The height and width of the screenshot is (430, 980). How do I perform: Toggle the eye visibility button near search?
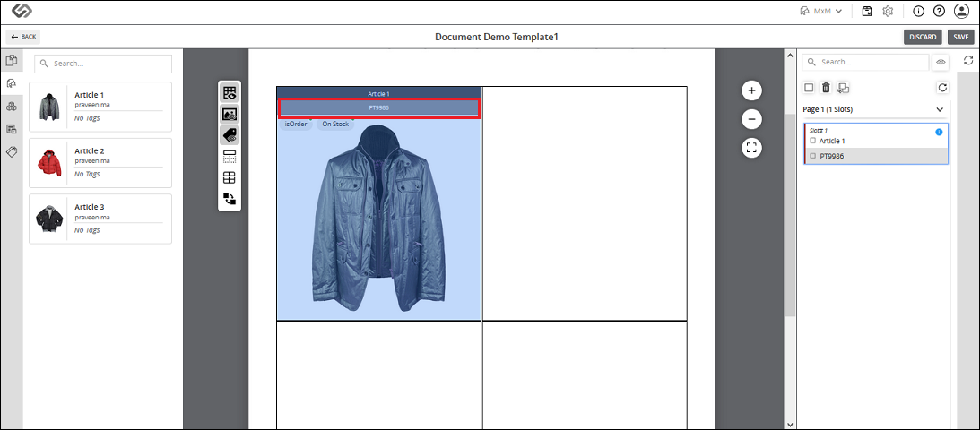tap(940, 62)
